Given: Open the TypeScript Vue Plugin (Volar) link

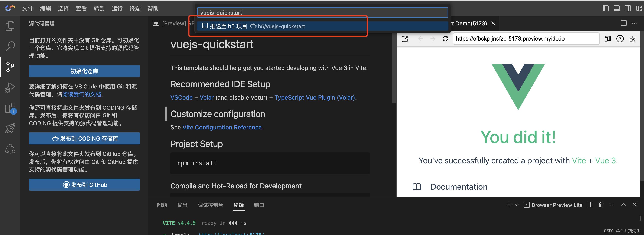Looking at the screenshot, I should click(315, 98).
